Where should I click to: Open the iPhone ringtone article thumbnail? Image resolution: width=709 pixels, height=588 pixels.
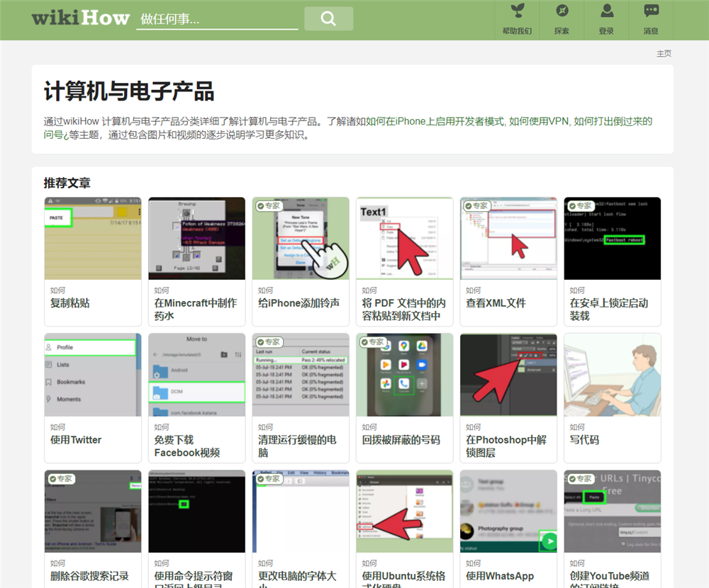click(x=301, y=238)
